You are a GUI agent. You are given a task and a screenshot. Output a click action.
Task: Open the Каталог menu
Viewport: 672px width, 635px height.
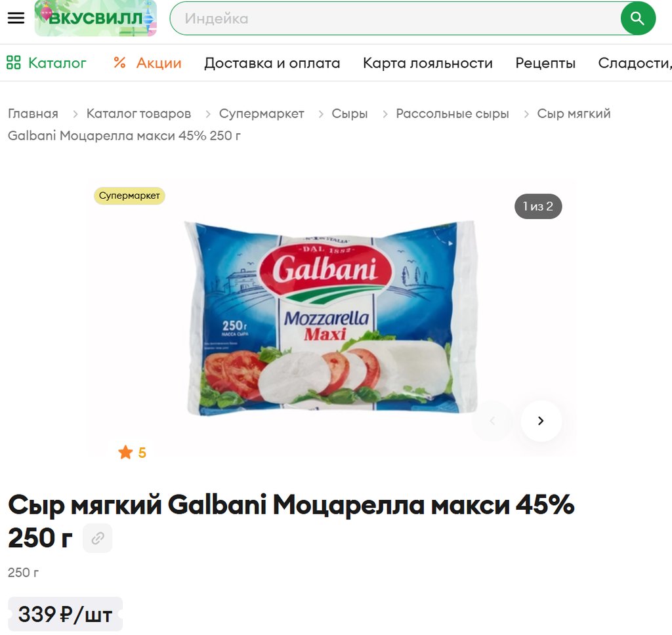(x=47, y=62)
